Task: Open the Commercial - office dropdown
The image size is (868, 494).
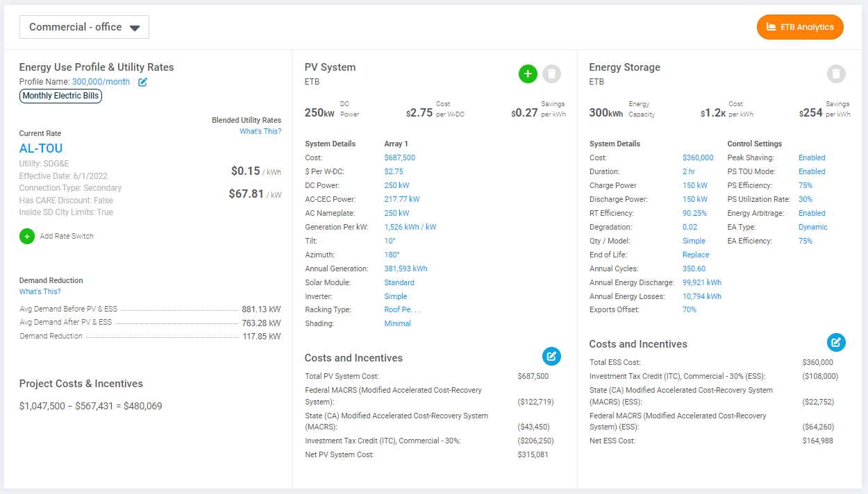Action: 84,26
